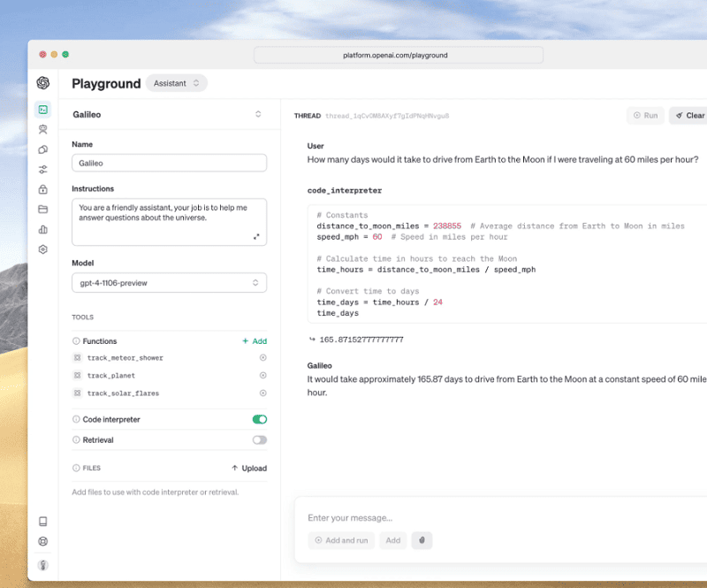The width and height of the screenshot is (707, 588).
Task: Click Add and run
Action: (x=341, y=540)
